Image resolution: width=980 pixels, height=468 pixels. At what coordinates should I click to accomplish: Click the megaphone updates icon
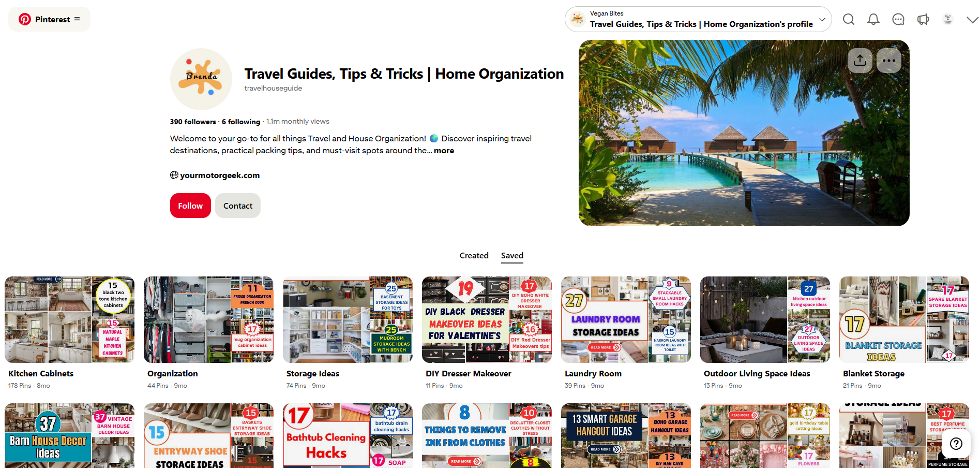pyautogui.click(x=923, y=19)
